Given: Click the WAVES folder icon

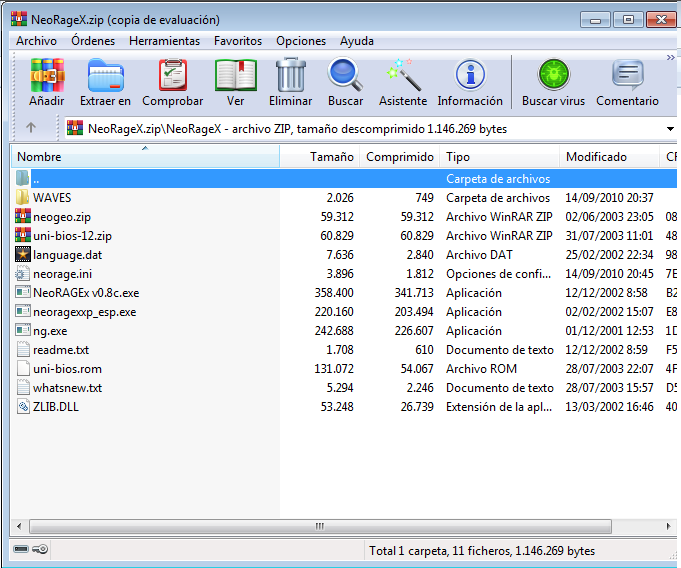Looking at the screenshot, I should coord(23,197).
